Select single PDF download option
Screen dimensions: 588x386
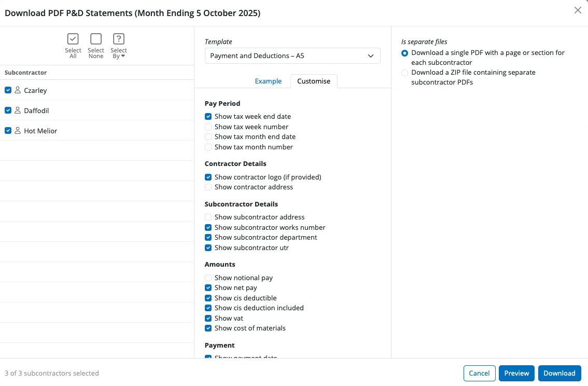(x=405, y=53)
